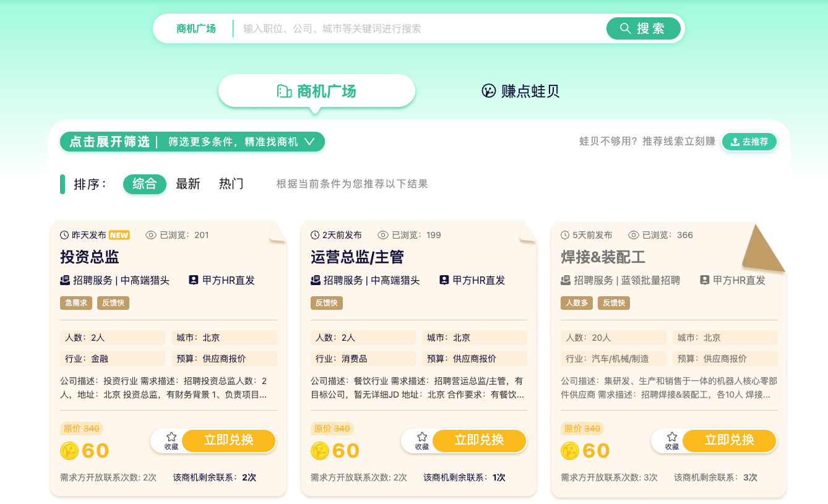Image resolution: width=828 pixels, height=504 pixels.
Task: Click the eye icon on 运营总监/主管 card
Action: (383, 235)
